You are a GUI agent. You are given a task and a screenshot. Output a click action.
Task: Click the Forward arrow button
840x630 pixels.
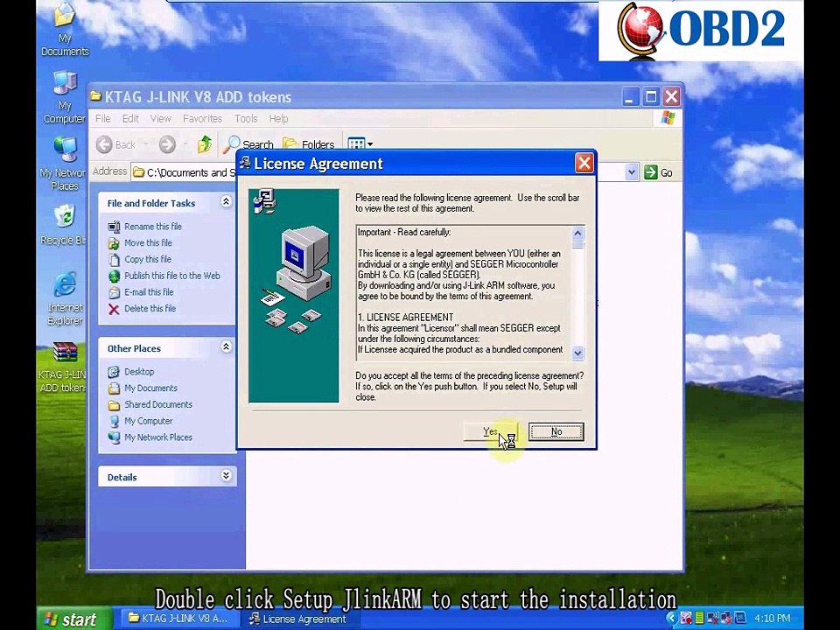tap(167, 144)
